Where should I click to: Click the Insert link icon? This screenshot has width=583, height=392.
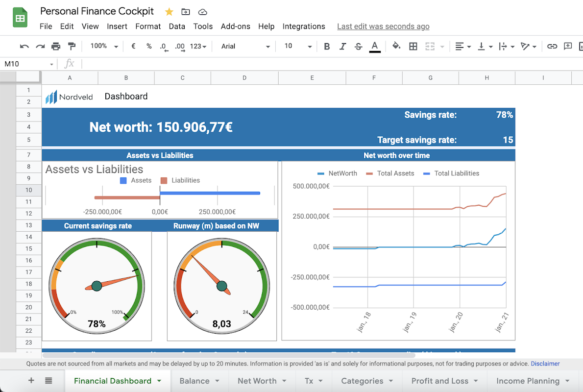pos(552,46)
